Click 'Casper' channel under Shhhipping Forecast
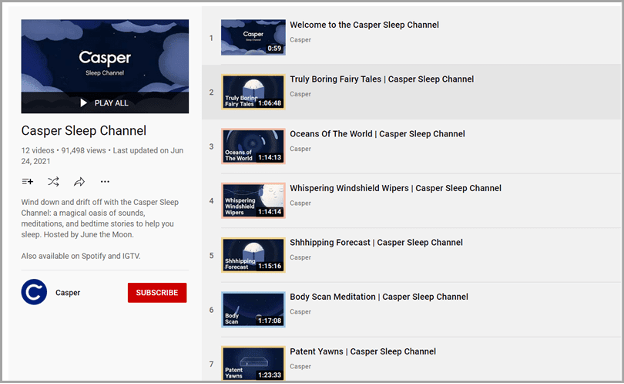The height and width of the screenshot is (384, 624). [x=300, y=257]
